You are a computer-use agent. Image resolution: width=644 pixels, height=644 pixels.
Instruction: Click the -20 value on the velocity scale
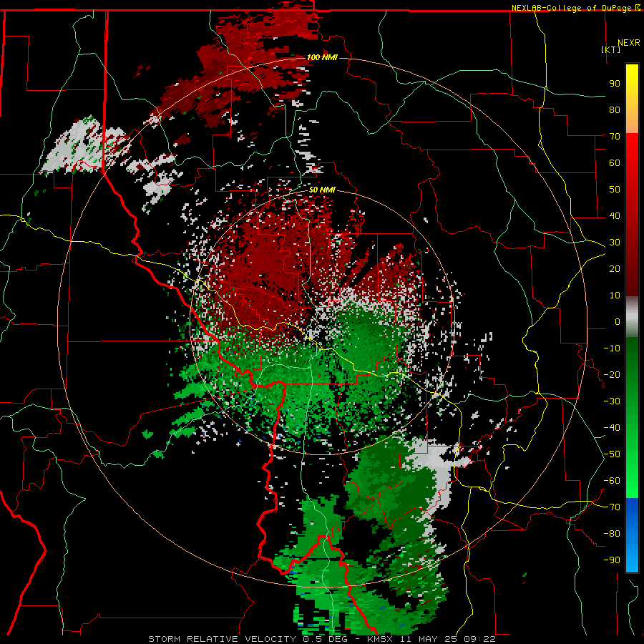click(x=612, y=374)
